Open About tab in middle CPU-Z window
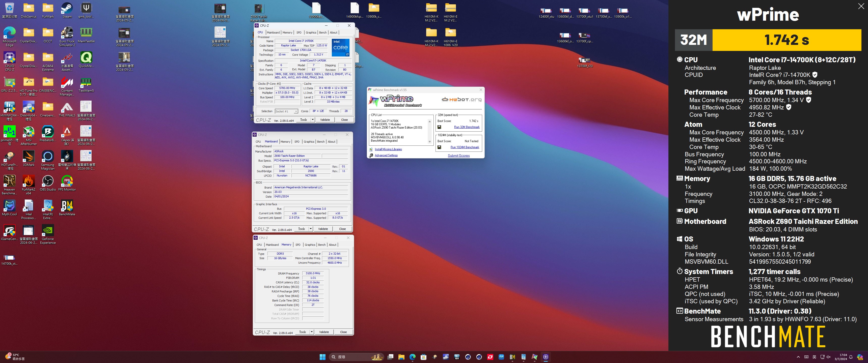 (x=332, y=142)
